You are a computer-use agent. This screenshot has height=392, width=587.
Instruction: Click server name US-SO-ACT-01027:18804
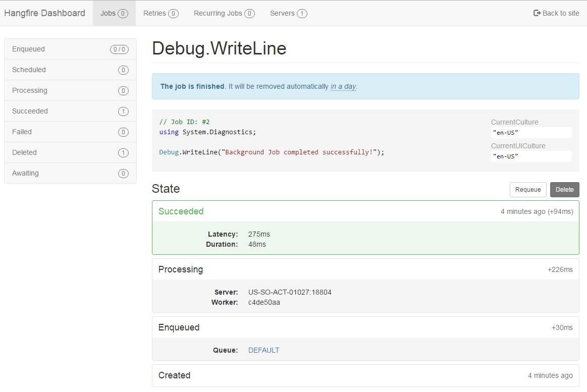290,292
